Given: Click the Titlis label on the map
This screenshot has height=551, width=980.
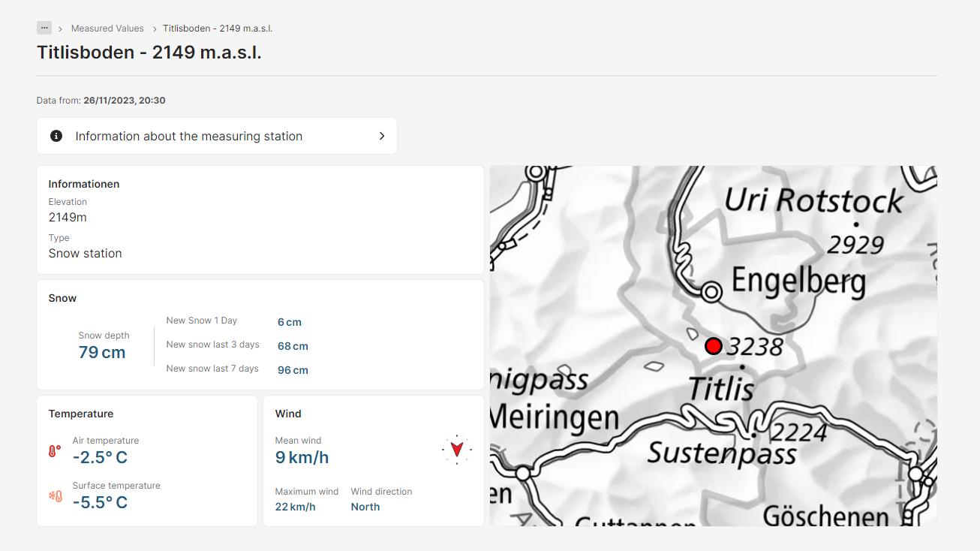Looking at the screenshot, I should [720, 389].
